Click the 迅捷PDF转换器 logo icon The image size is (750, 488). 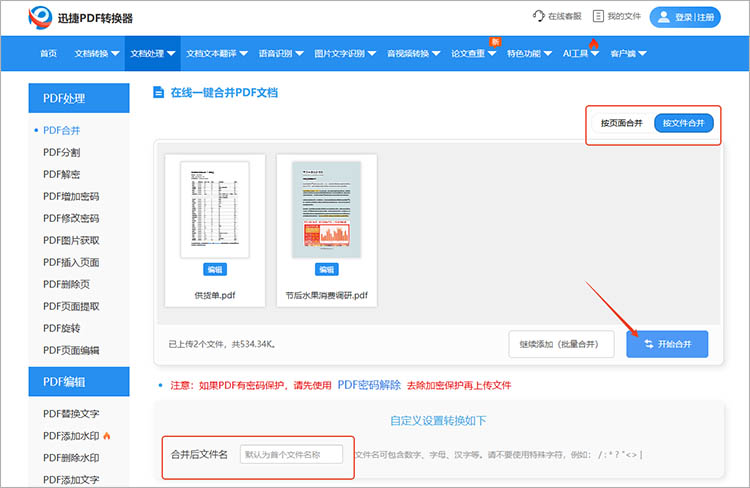click(40, 17)
